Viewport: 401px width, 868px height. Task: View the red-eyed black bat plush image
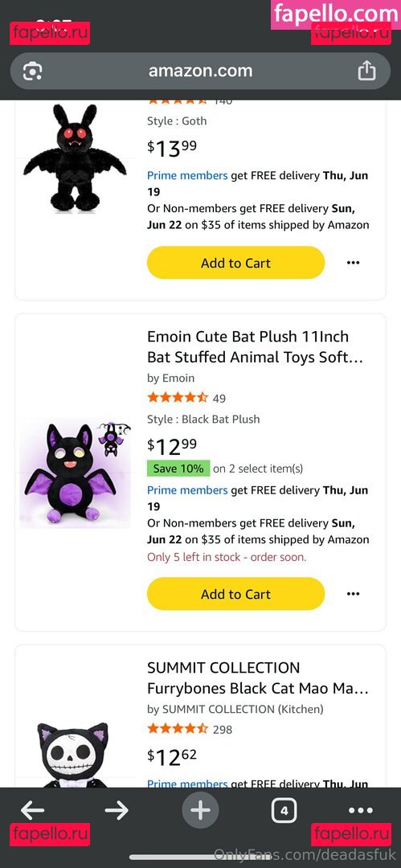[75, 158]
